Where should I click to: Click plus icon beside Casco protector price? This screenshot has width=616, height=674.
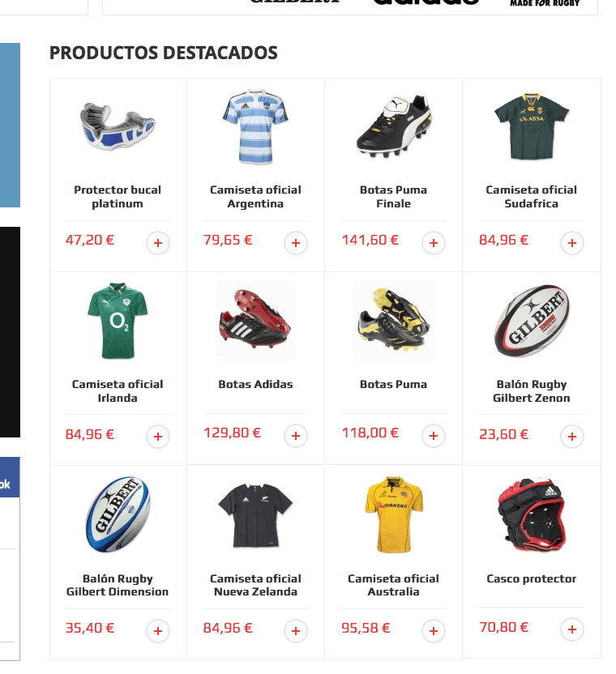coord(571,629)
